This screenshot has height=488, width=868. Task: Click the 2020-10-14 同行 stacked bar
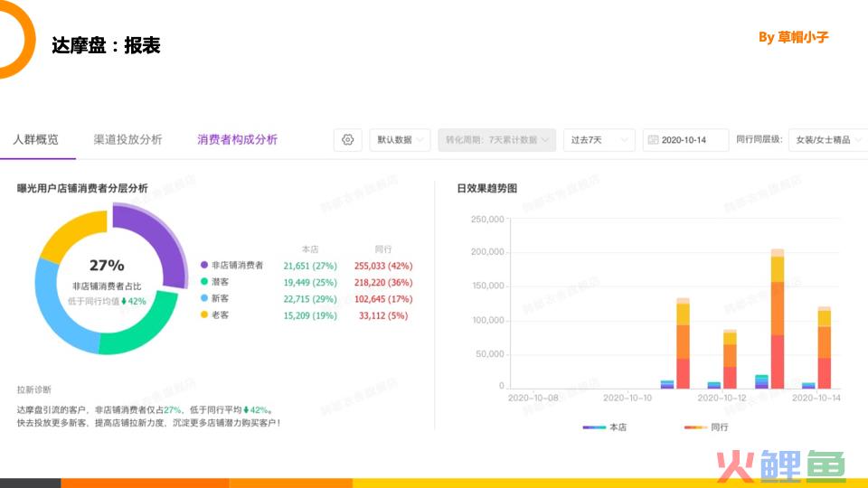[x=825, y=347]
